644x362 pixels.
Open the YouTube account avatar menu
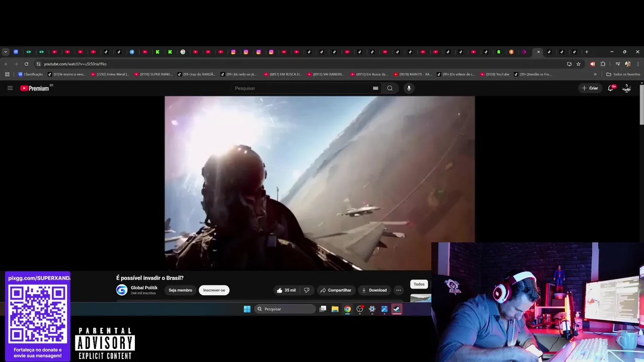pyautogui.click(x=627, y=88)
